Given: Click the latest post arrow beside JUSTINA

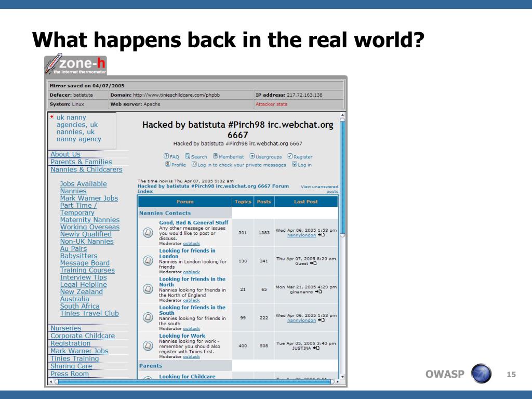Looking at the screenshot, I should pos(316,348).
